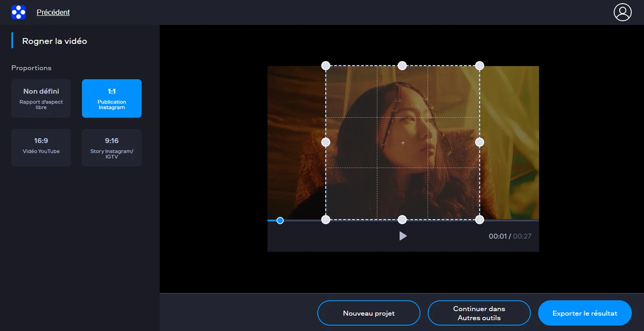Image resolution: width=644 pixels, height=331 pixels.
Task: Go back via the Précédent link
Action: [53, 12]
